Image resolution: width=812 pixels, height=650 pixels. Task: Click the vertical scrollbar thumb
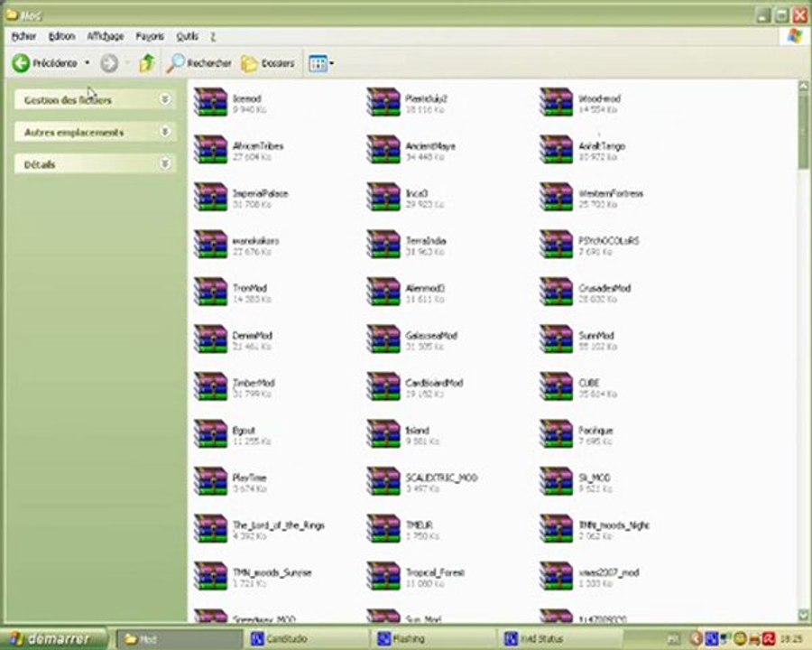pos(803,131)
